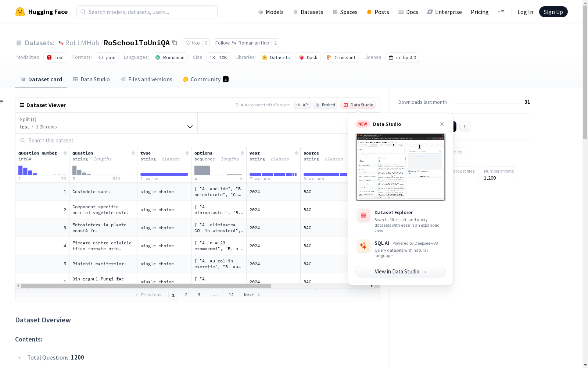Image resolution: width=588 pixels, height=368 pixels.
Task: Close the Data Studio popup
Action: 442,124
